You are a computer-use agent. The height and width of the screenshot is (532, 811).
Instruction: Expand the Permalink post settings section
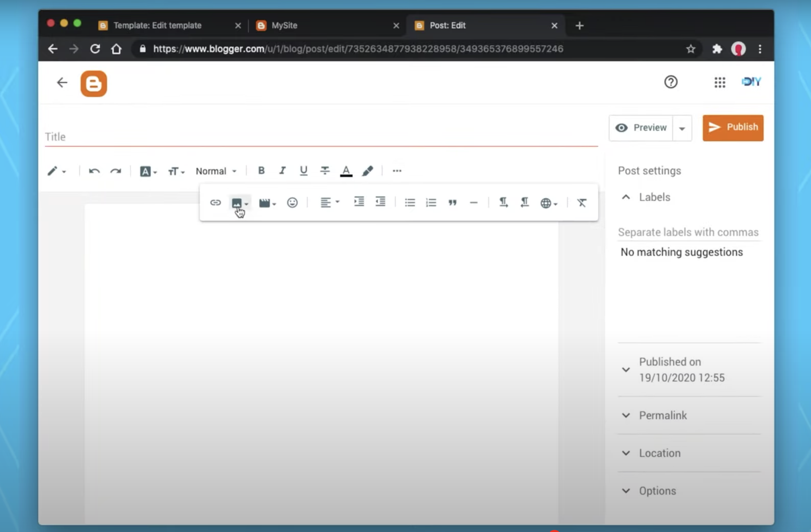click(663, 416)
